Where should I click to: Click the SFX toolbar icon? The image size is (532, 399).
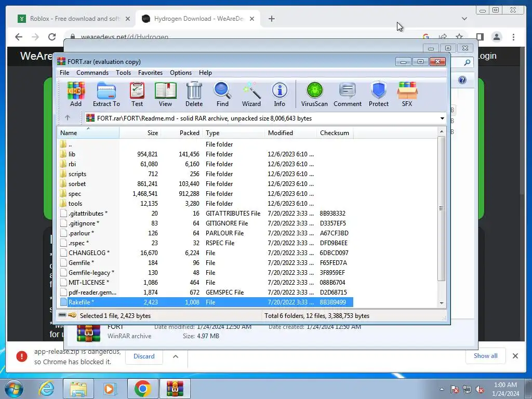coord(407,95)
